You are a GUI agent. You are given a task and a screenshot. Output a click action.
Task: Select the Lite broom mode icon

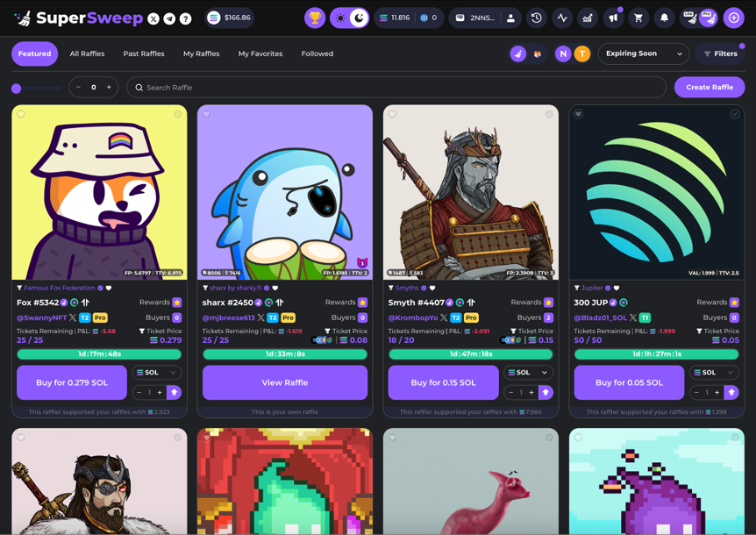coord(690,18)
